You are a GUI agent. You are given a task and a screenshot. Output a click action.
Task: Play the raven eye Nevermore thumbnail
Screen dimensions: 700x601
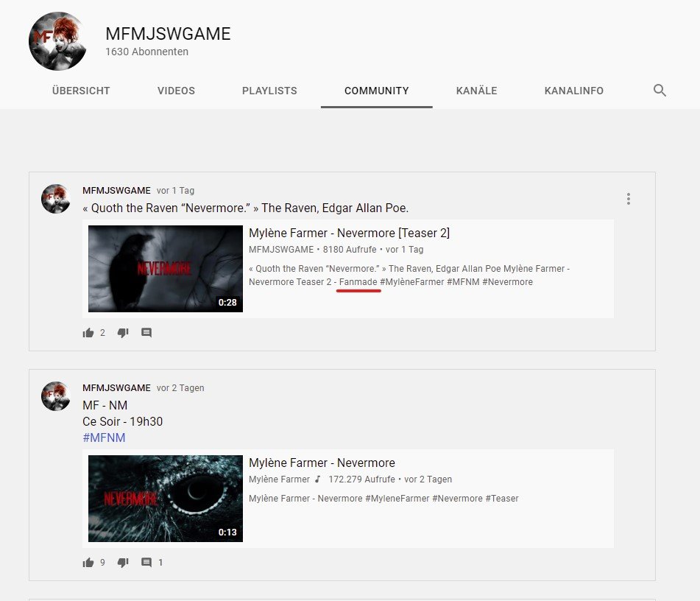click(x=165, y=499)
